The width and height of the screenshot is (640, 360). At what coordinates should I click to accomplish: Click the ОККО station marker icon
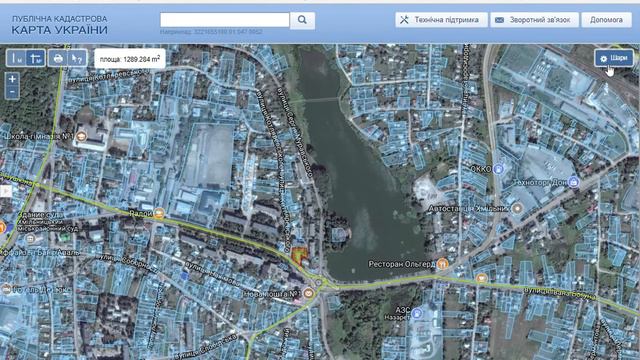pyautogui.click(x=498, y=169)
